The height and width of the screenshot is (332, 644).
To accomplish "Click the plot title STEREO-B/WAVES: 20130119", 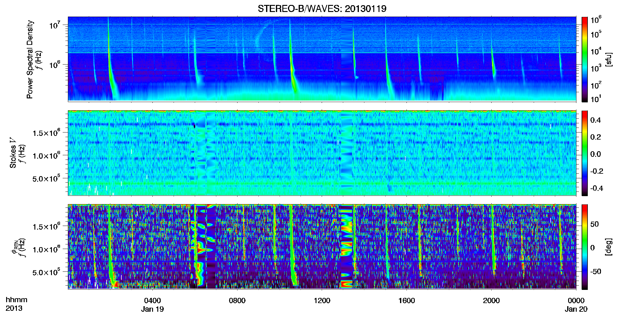I will (322, 9).
